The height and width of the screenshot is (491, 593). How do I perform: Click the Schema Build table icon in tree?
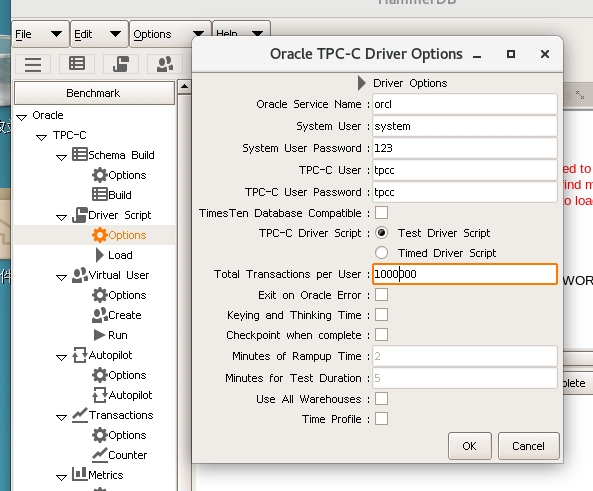click(79, 154)
